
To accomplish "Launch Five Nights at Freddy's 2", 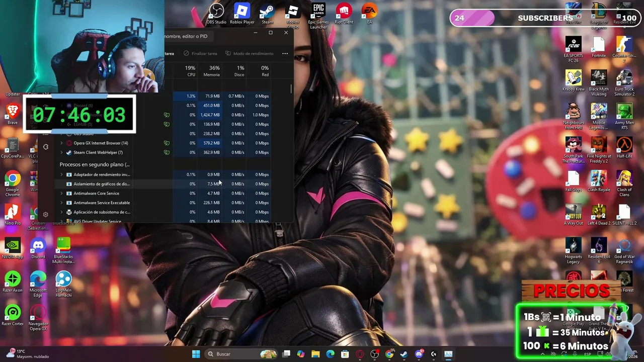I will (599, 151).
